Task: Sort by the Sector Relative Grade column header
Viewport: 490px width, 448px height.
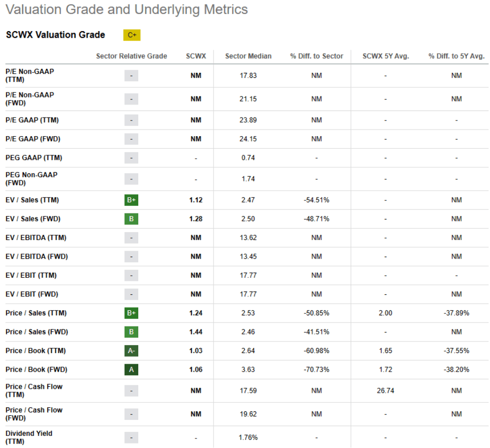Action: click(132, 56)
